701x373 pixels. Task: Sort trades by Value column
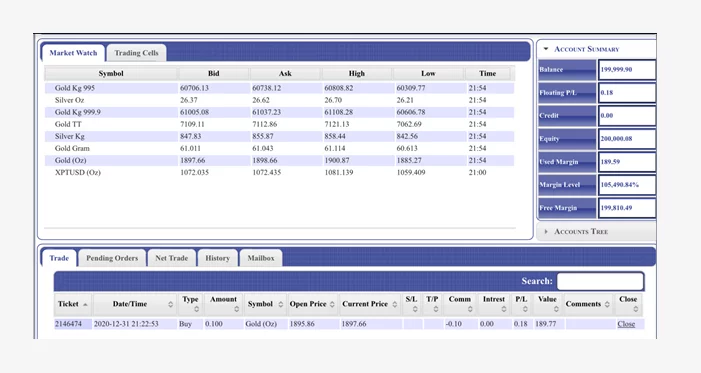(548, 304)
